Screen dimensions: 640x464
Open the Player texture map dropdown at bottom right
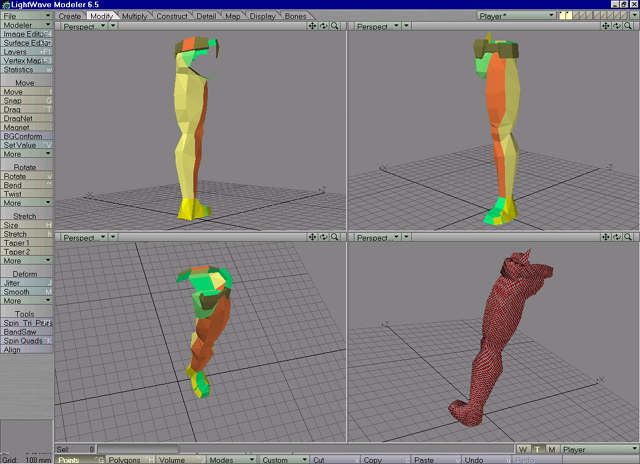coord(600,449)
